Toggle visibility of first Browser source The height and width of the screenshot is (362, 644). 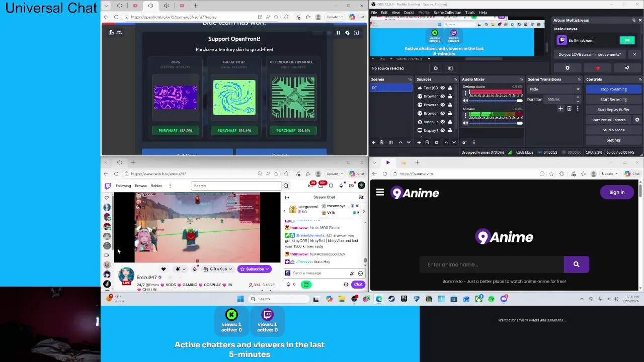click(x=443, y=96)
